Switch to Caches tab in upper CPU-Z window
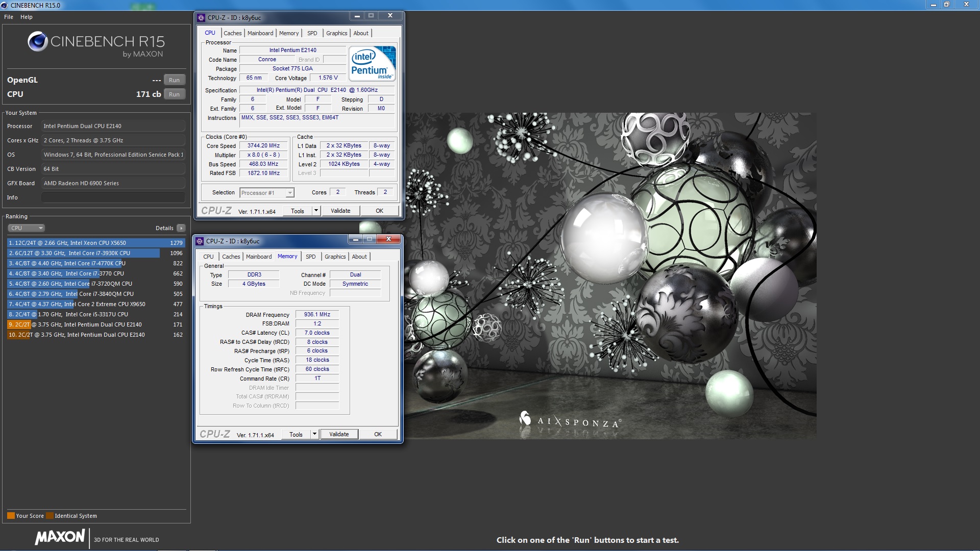The image size is (980, 551). [233, 33]
